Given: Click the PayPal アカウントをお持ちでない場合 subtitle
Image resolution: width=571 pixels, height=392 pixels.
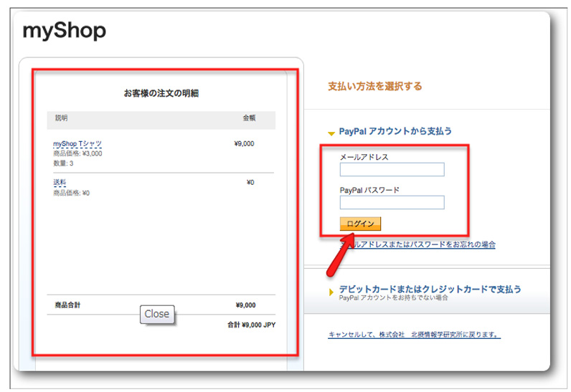Looking at the screenshot, I should (x=393, y=298).
